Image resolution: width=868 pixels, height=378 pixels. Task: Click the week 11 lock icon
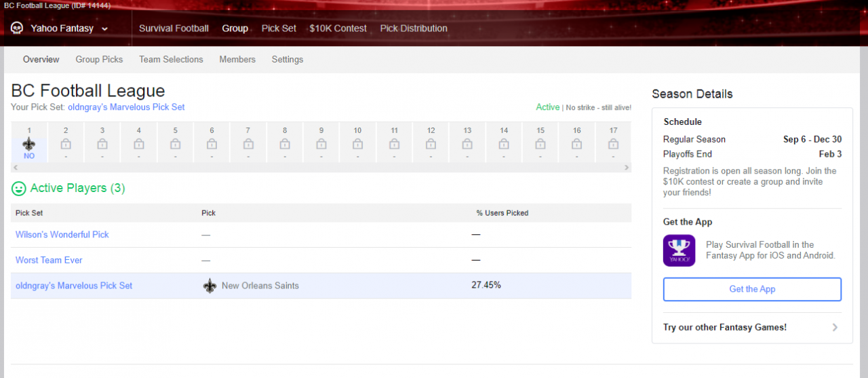coord(394,144)
